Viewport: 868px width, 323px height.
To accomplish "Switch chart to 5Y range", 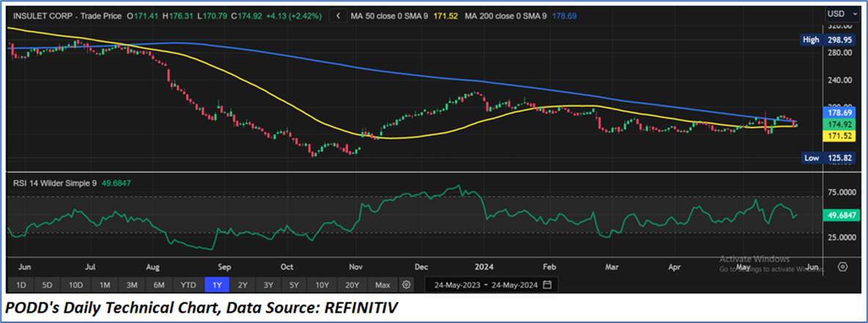I will pos(293,284).
